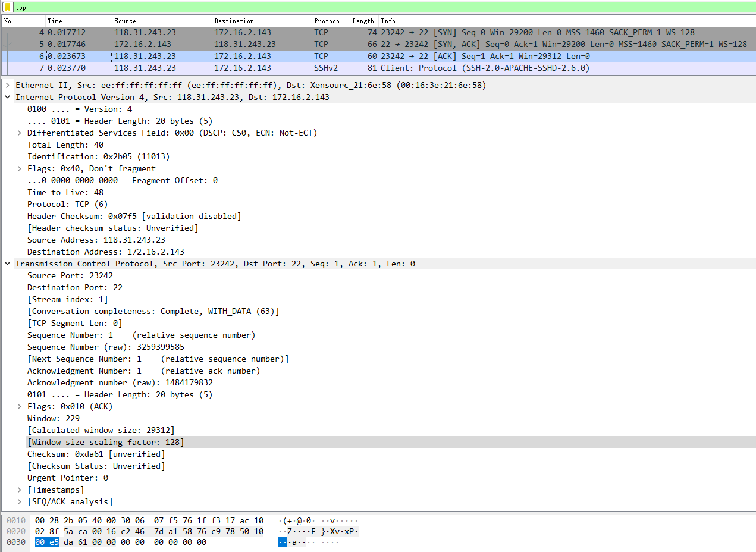This screenshot has height=552, width=756.
Task: Select the [Window size scaling factor: 128] line
Action: tap(105, 442)
